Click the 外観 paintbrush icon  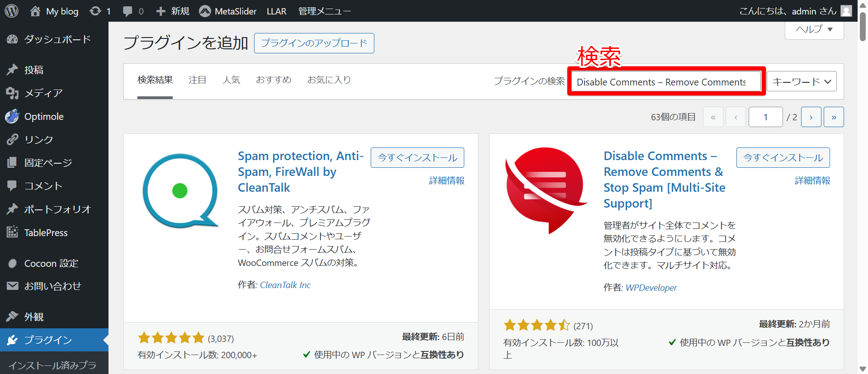point(12,317)
